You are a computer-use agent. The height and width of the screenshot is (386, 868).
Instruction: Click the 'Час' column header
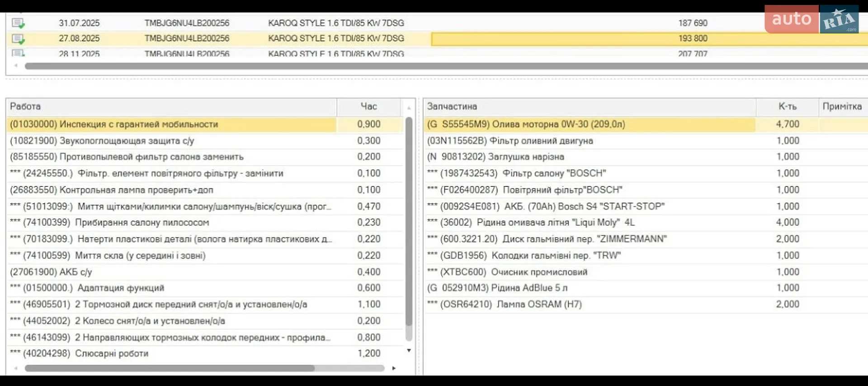pos(368,106)
